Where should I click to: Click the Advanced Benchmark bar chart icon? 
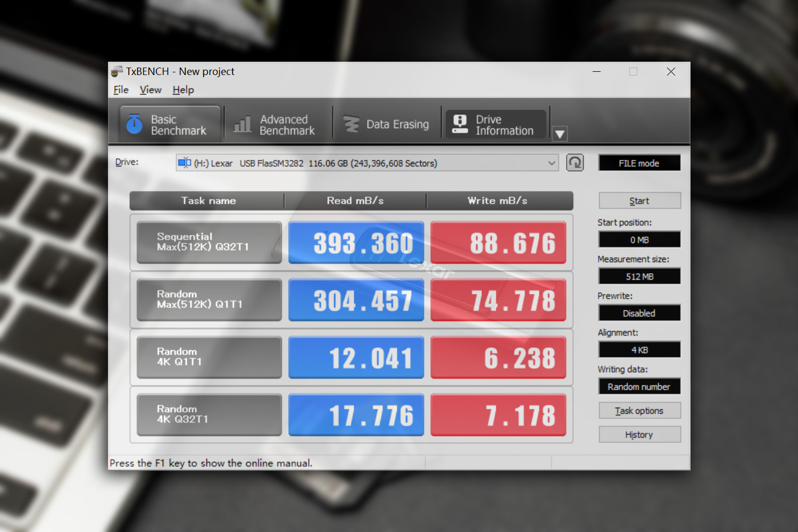click(x=243, y=124)
